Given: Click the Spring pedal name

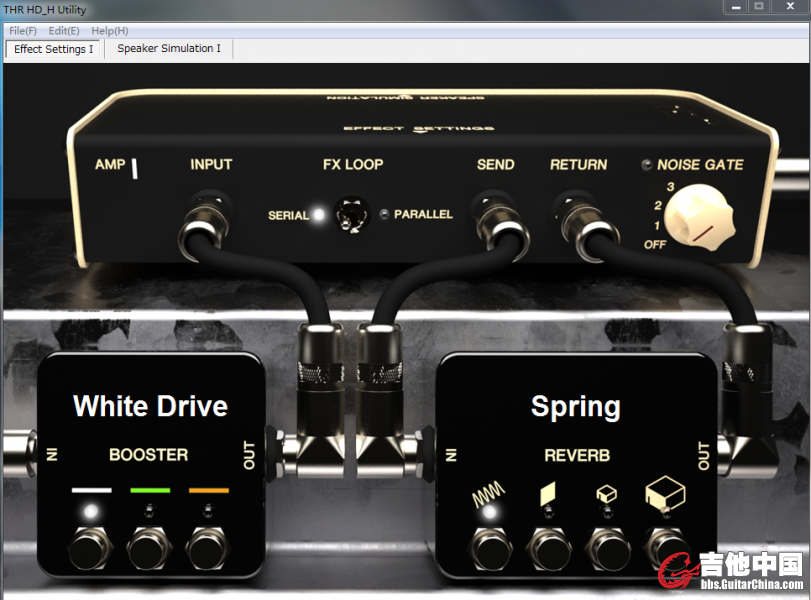Looking at the screenshot, I should [x=576, y=407].
